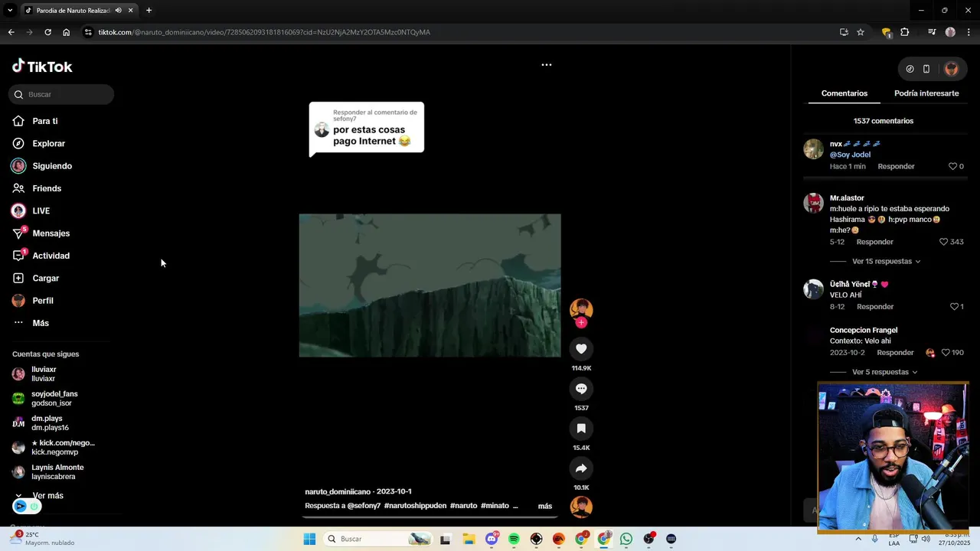Open the Friends section
The image size is (980, 551).
[46, 188]
